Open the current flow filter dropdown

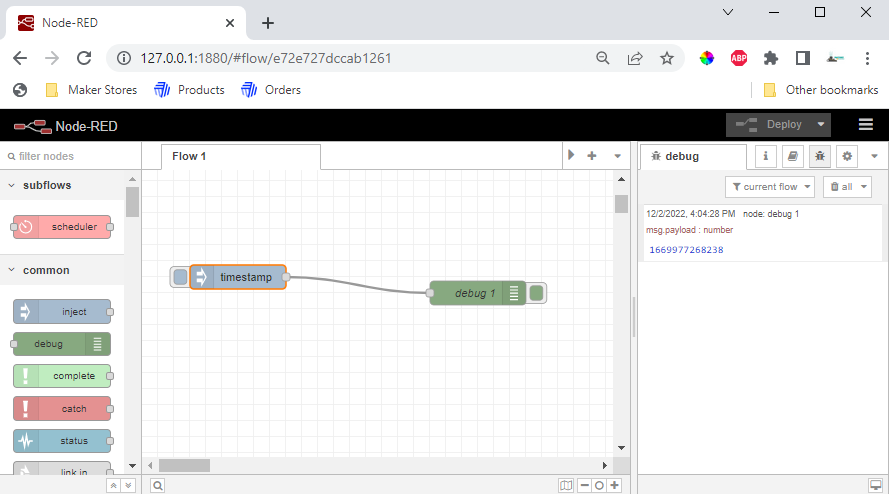pos(770,187)
